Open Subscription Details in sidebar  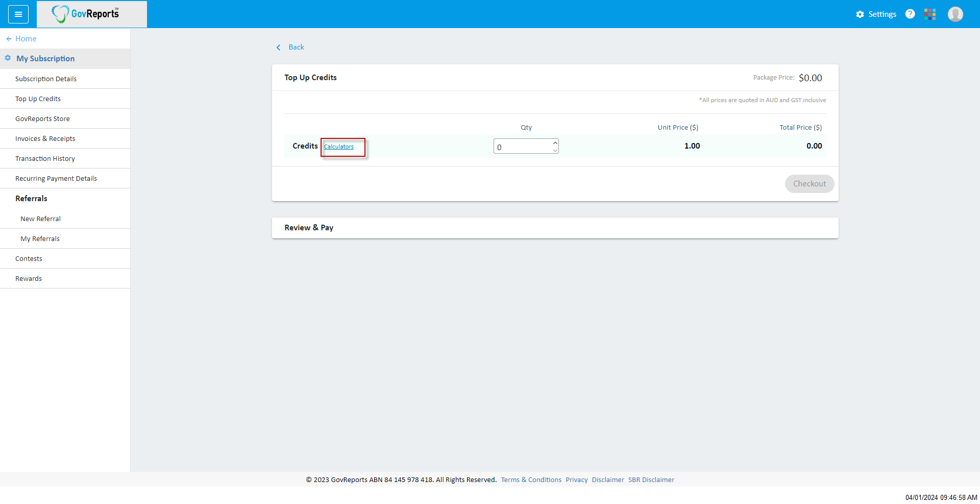pyautogui.click(x=46, y=79)
